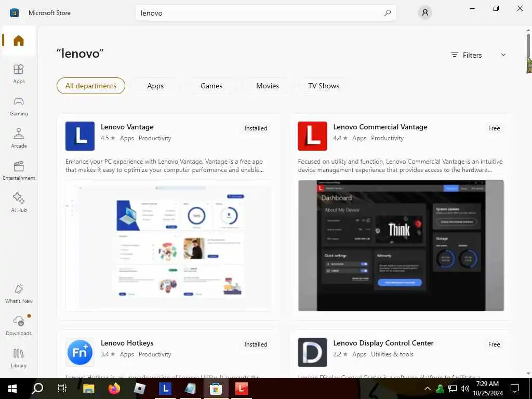Click the Filters chevron arrow
This screenshot has width=532, height=399.
[503, 55]
